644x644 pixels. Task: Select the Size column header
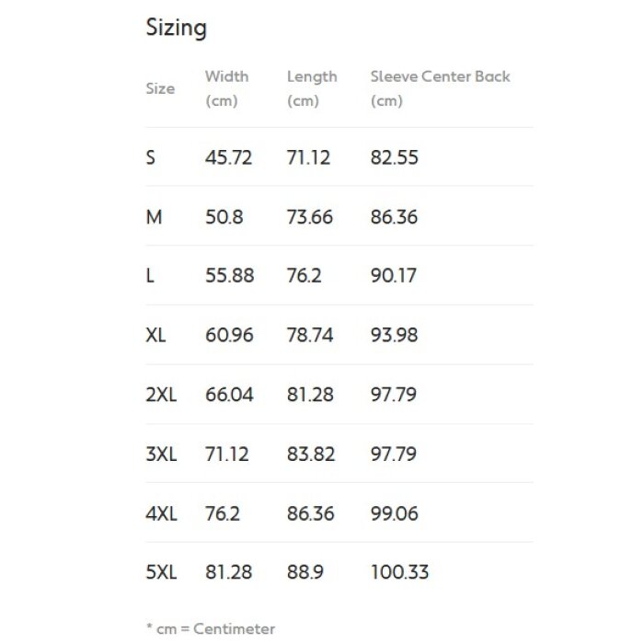click(160, 88)
